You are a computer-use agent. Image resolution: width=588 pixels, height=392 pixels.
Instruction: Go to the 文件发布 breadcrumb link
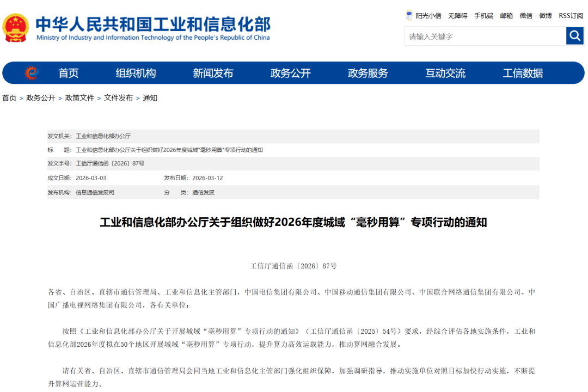point(119,98)
